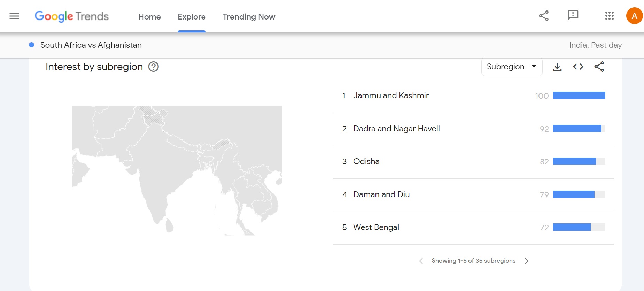Click the help icon beside Interest by subregion
The image size is (644, 291).
(x=154, y=67)
